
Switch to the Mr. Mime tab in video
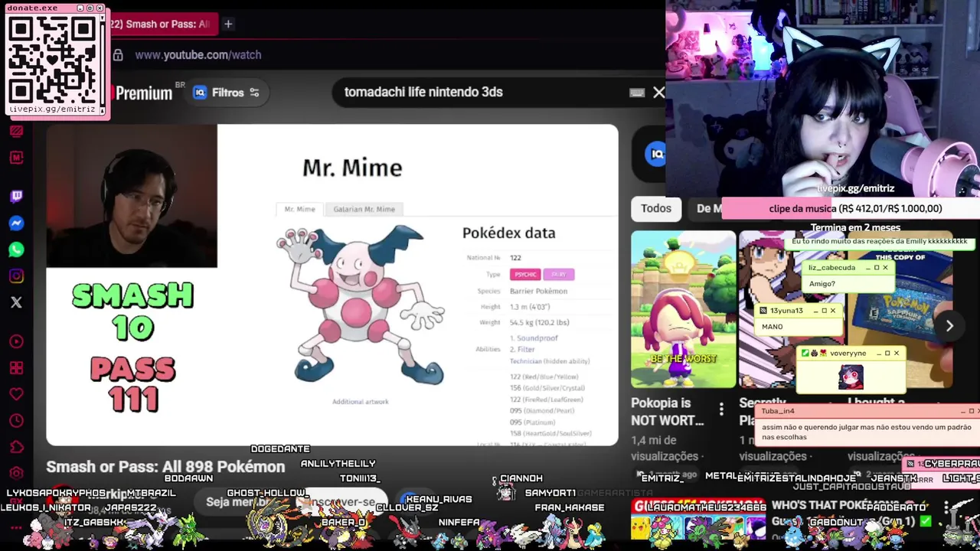point(299,209)
